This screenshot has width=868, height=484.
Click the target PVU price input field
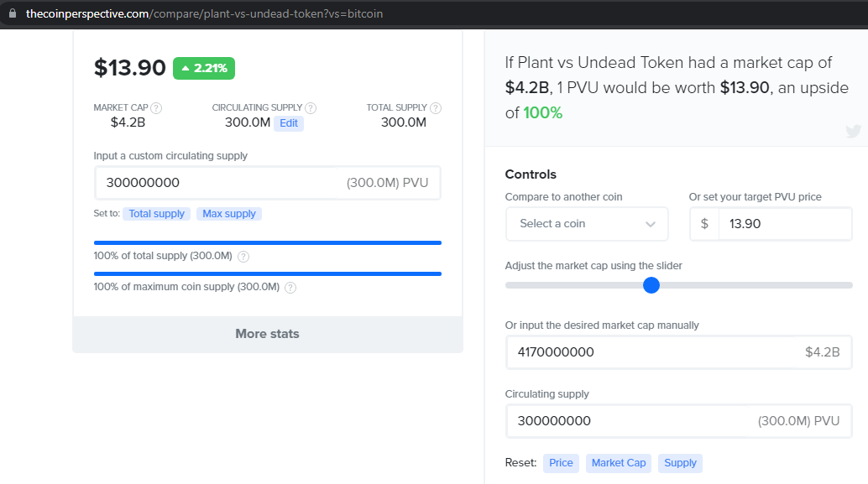point(784,224)
